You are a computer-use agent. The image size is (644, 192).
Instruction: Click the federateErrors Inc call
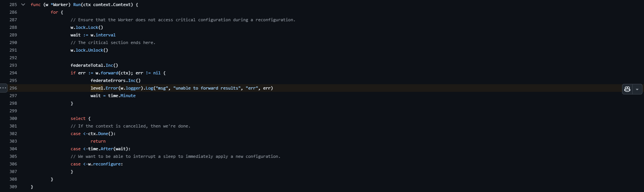pyautogui.click(x=132, y=80)
